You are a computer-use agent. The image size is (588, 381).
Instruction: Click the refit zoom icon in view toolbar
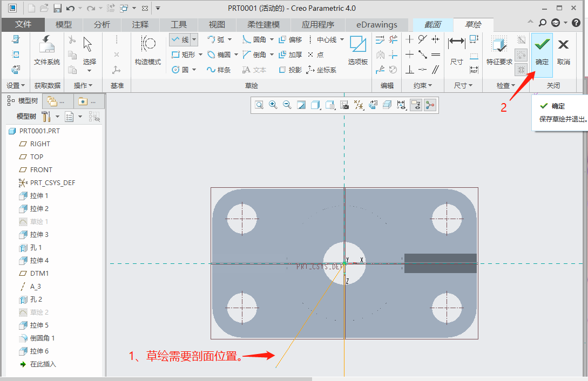(x=259, y=105)
